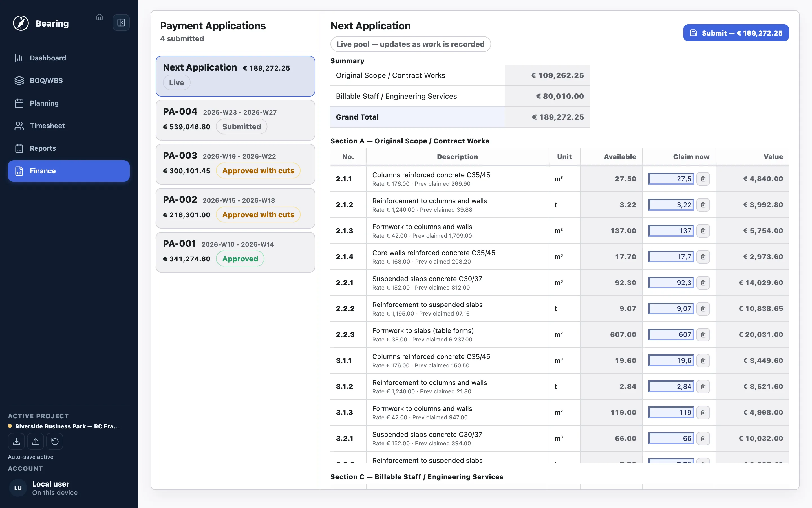Go to Reports
This screenshot has height=508, width=812.
click(69, 148)
